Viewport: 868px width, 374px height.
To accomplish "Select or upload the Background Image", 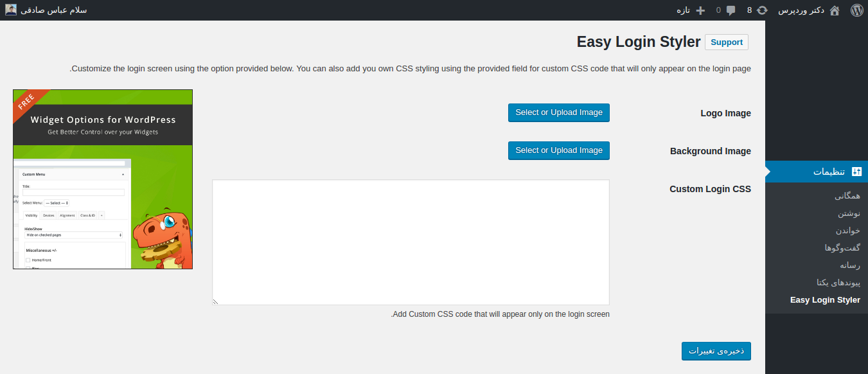I will coord(559,150).
